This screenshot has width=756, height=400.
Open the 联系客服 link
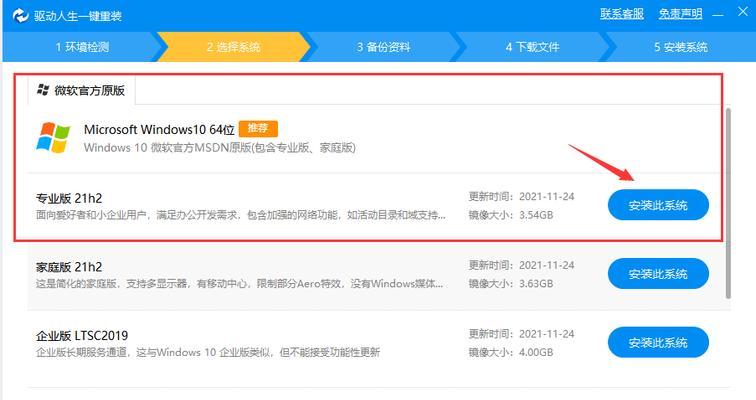pos(621,14)
